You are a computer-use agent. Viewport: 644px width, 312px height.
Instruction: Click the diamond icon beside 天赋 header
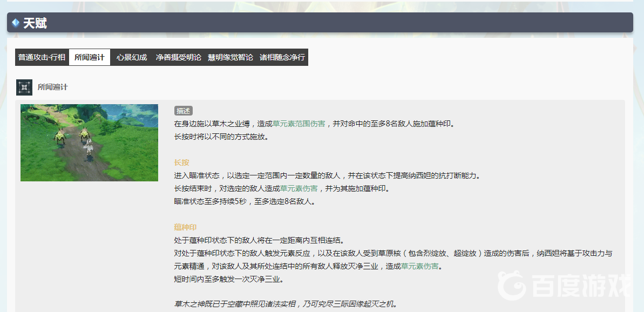(x=16, y=23)
